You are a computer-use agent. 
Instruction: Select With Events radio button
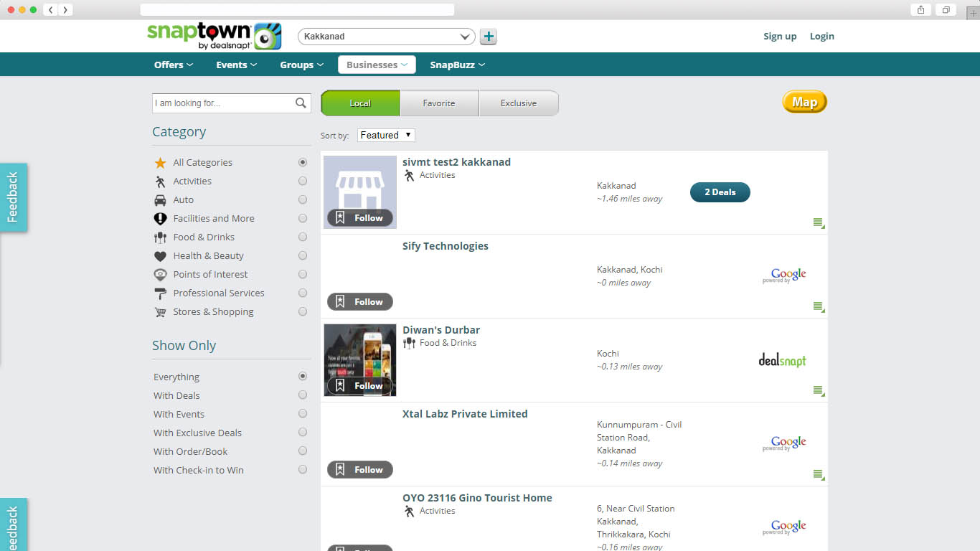[303, 414]
